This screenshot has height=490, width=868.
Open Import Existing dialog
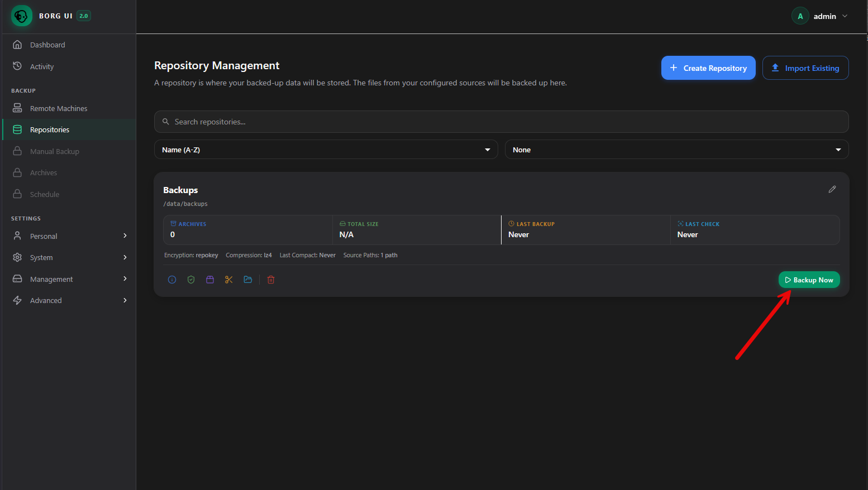tap(805, 68)
